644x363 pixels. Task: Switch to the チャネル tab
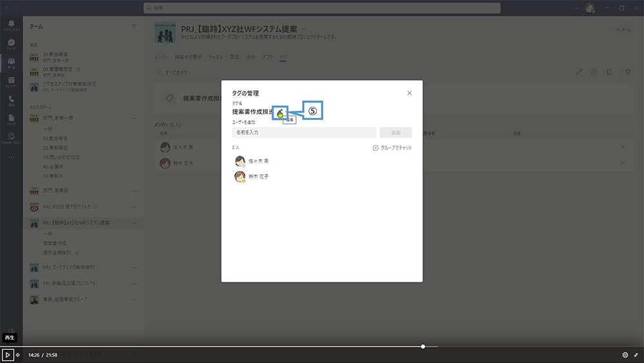click(216, 57)
